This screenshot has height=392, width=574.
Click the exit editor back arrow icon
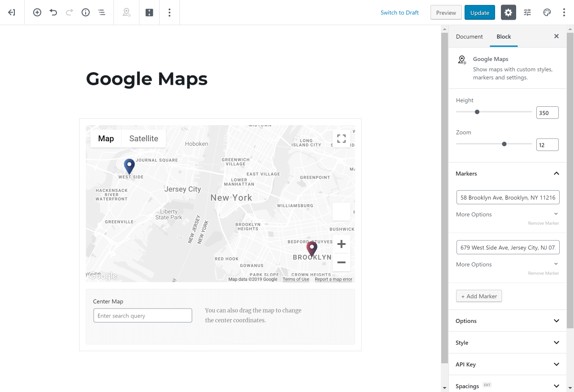[x=12, y=13]
